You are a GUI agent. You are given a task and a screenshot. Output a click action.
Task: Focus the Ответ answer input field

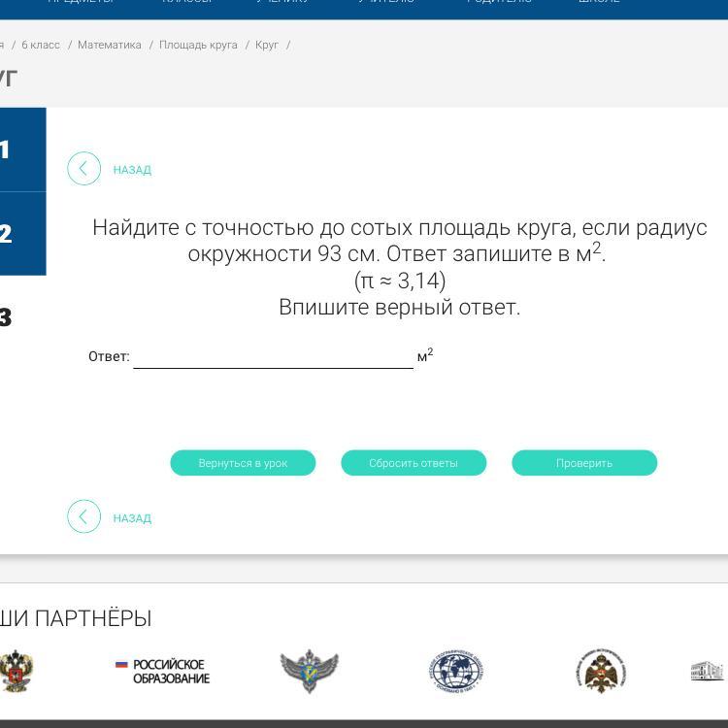(x=274, y=357)
